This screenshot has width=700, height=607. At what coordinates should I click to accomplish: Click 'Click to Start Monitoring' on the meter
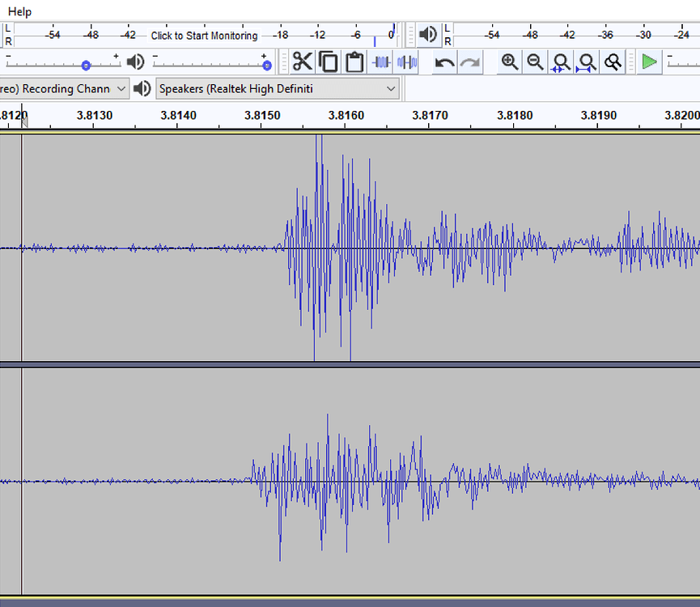[204, 36]
